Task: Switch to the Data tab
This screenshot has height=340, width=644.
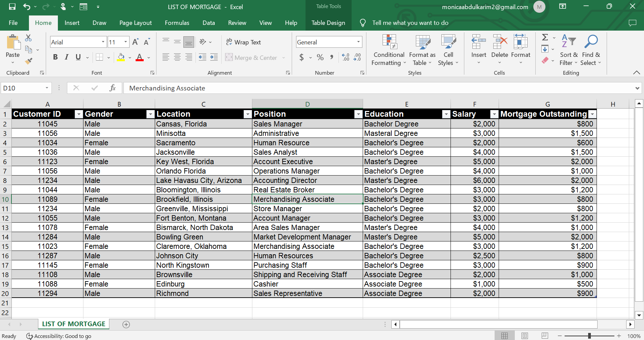Action: [x=209, y=23]
